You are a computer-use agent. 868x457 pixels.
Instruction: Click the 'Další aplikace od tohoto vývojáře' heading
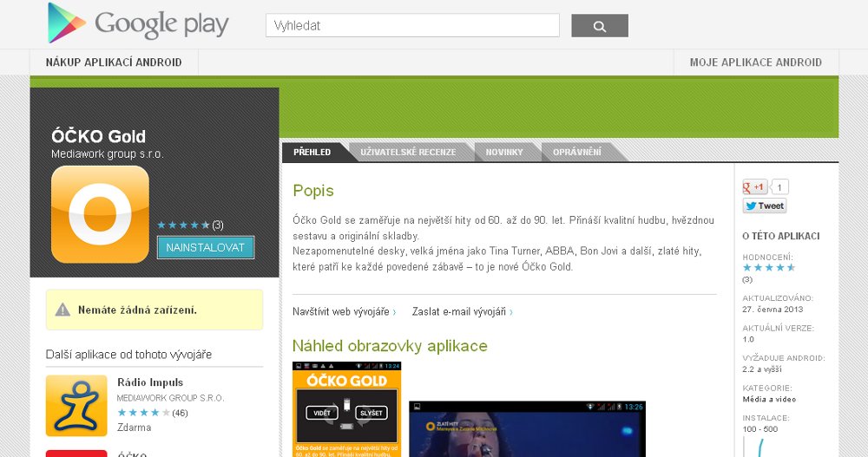(128, 354)
